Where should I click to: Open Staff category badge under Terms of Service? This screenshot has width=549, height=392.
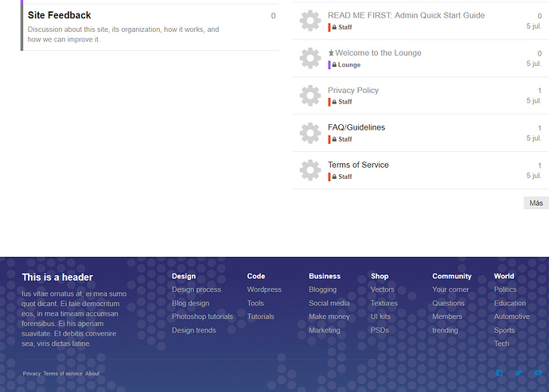coord(340,177)
